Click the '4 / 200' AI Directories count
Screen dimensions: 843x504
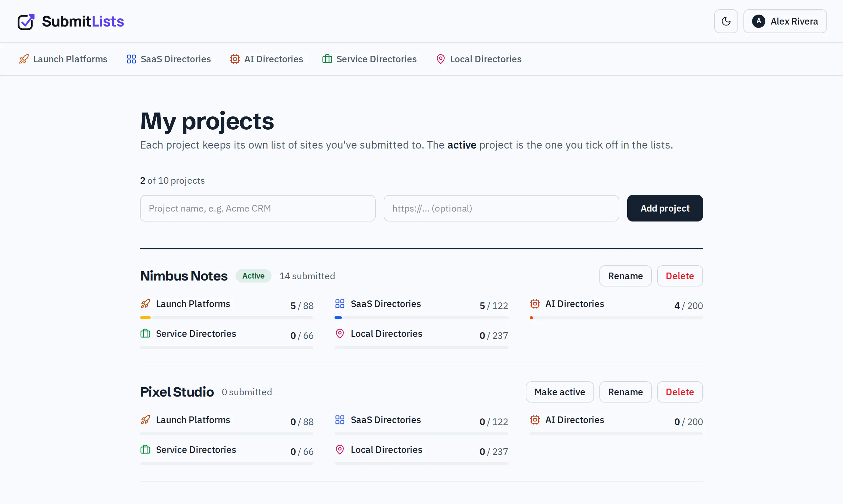(x=688, y=306)
